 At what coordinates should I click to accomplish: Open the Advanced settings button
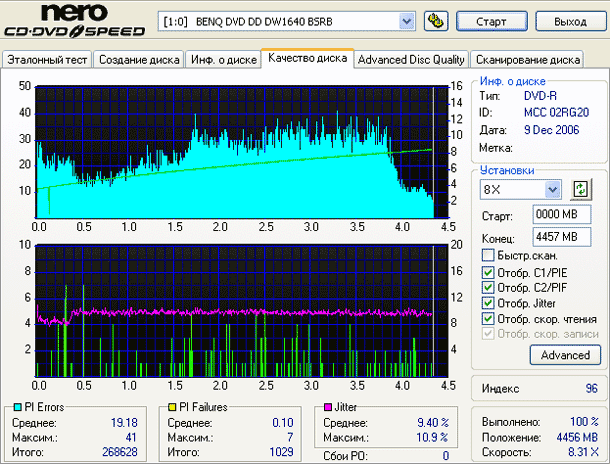[565, 355]
